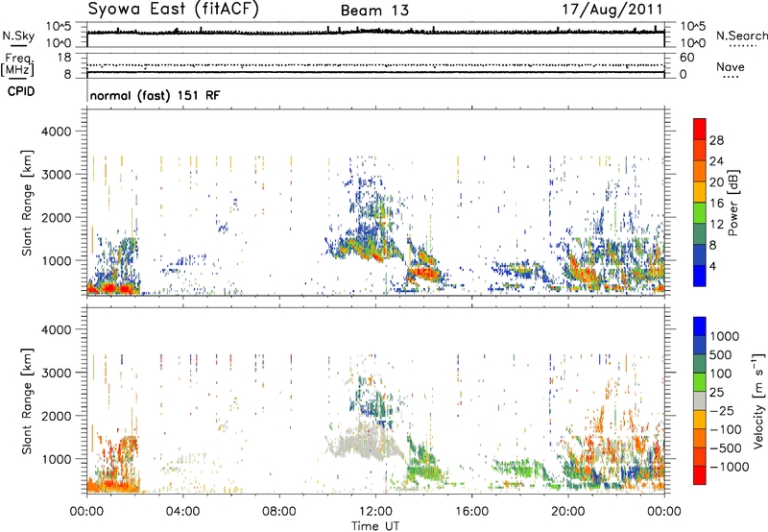Click the 'Syowa East (fitACF)' title
Viewport: 768px width, 532px height.
click(x=173, y=10)
